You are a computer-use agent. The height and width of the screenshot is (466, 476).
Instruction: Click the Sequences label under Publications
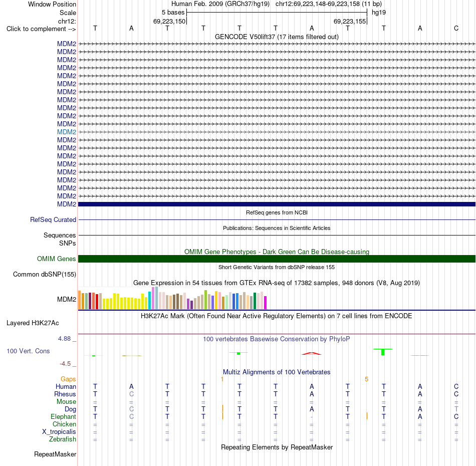coord(60,236)
